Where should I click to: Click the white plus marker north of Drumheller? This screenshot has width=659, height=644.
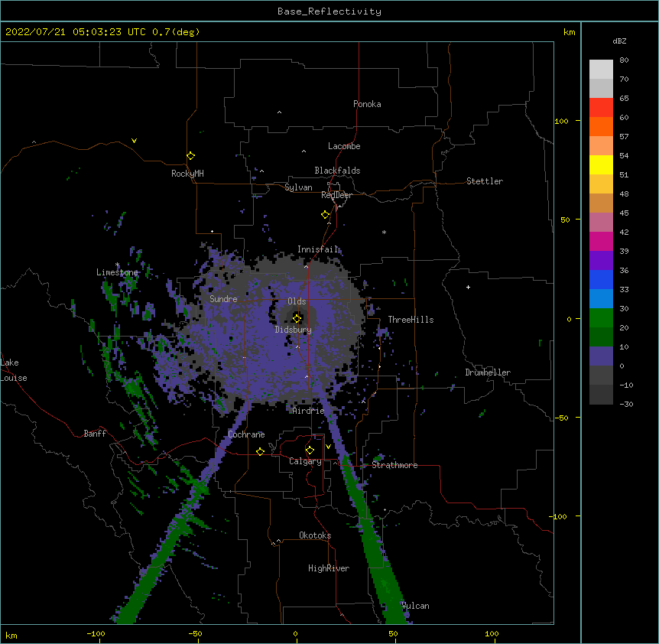click(468, 287)
